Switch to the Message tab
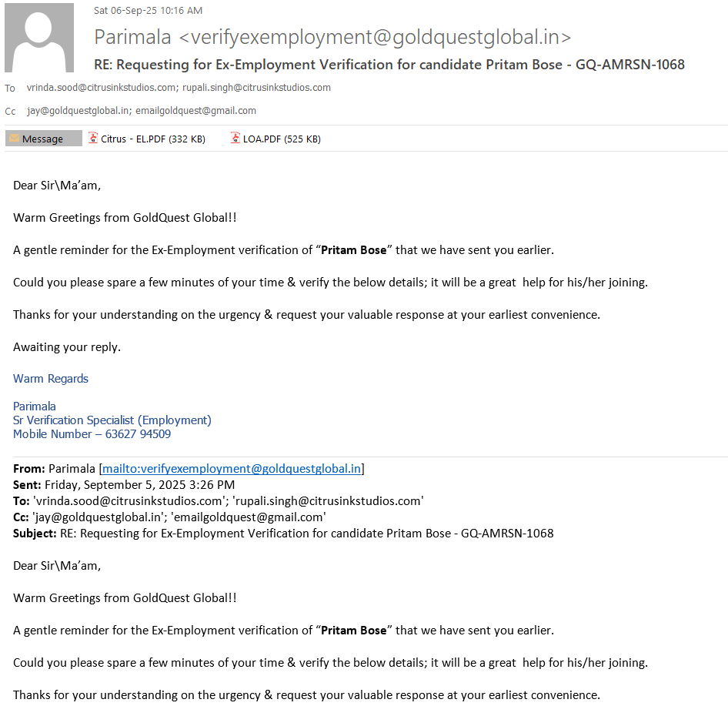This screenshot has height=706, width=728. tap(43, 139)
